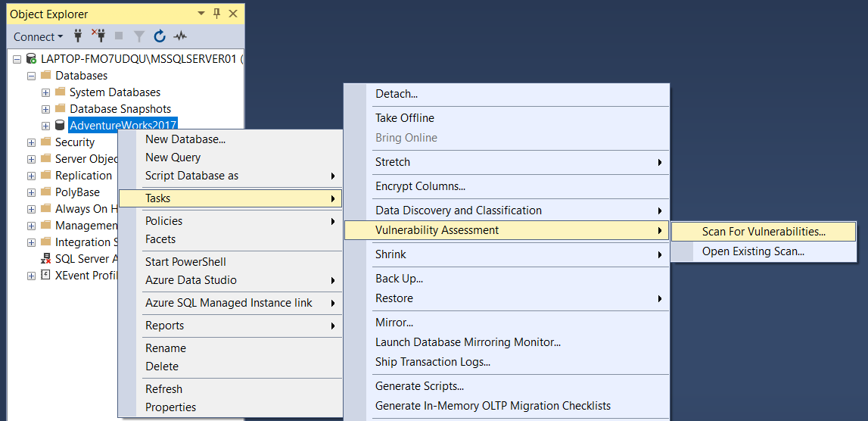This screenshot has height=421, width=868.
Task: Expand the Security folder node
Action: click(x=32, y=142)
